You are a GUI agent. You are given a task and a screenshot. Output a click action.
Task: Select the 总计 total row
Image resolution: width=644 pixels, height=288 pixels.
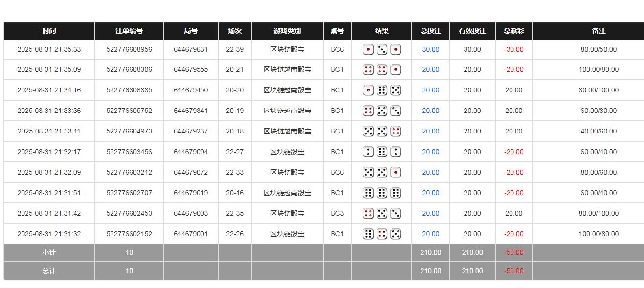tap(49, 271)
